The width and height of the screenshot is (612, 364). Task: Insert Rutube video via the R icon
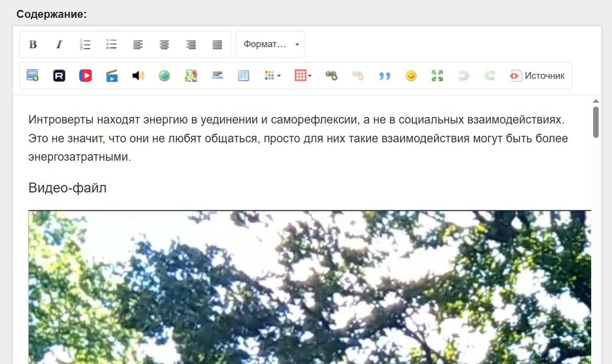[59, 76]
